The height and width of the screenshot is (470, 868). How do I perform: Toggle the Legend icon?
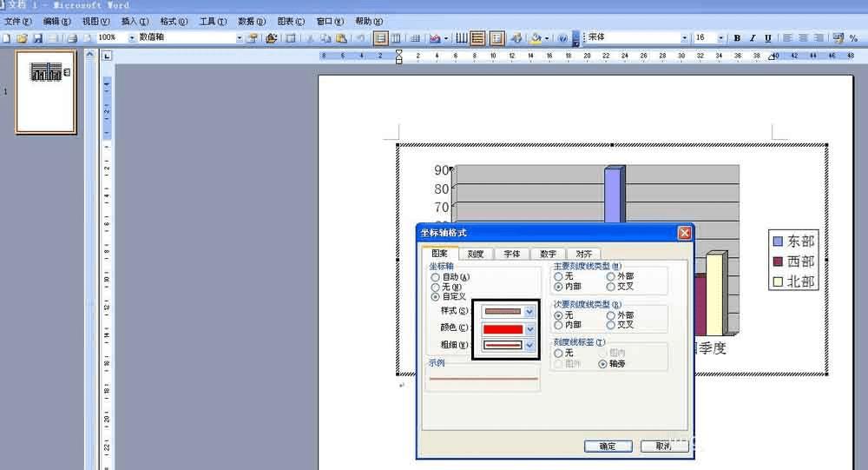[496, 37]
